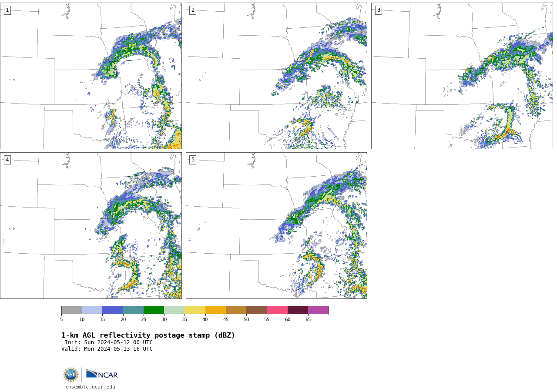Click the colorbar tick label 65
The height and width of the screenshot is (392, 557).
click(x=308, y=319)
